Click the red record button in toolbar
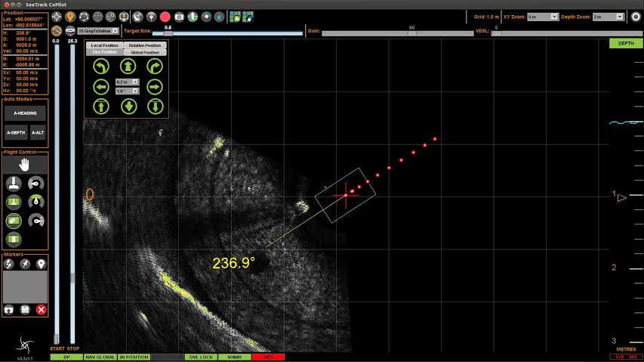644x362 pixels. tap(165, 17)
